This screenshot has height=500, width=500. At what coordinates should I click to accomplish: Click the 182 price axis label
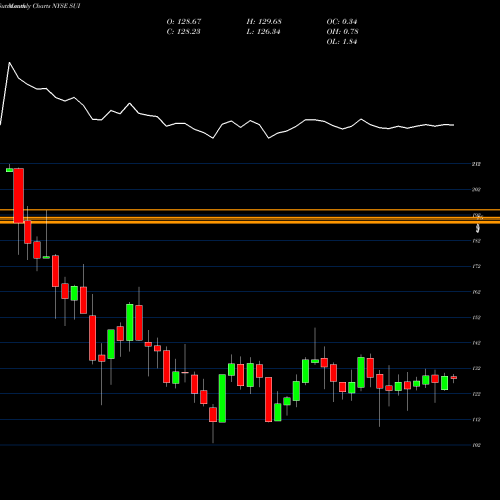tap(476, 241)
